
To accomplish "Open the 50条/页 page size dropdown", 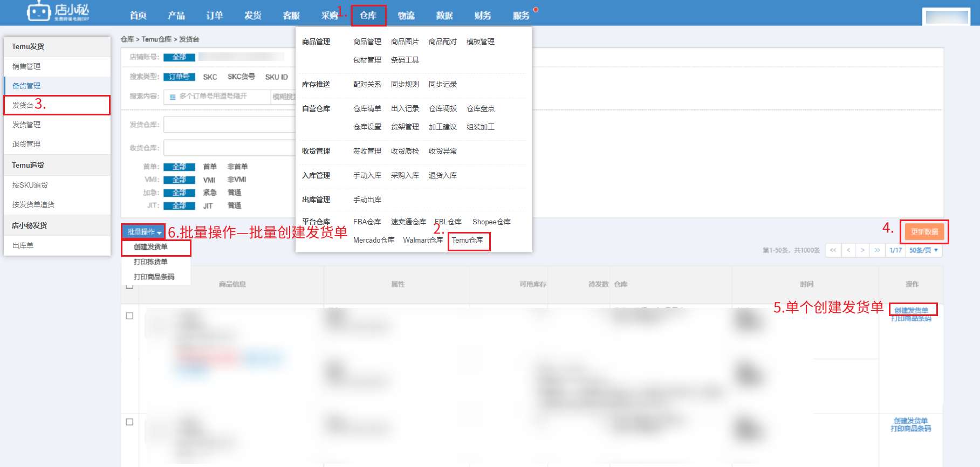I will tap(924, 250).
